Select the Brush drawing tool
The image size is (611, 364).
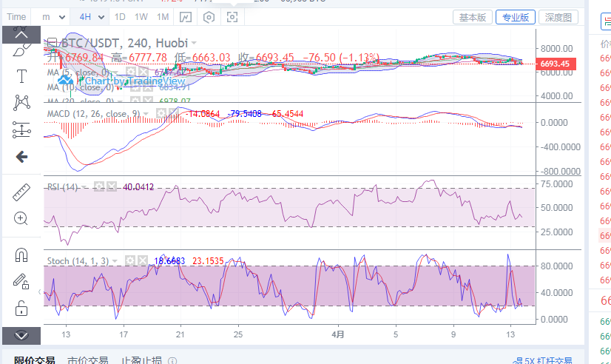tap(21, 50)
